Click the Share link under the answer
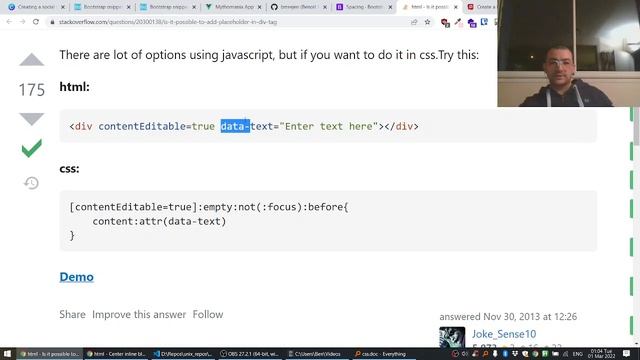The image size is (640, 360). [72, 314]
